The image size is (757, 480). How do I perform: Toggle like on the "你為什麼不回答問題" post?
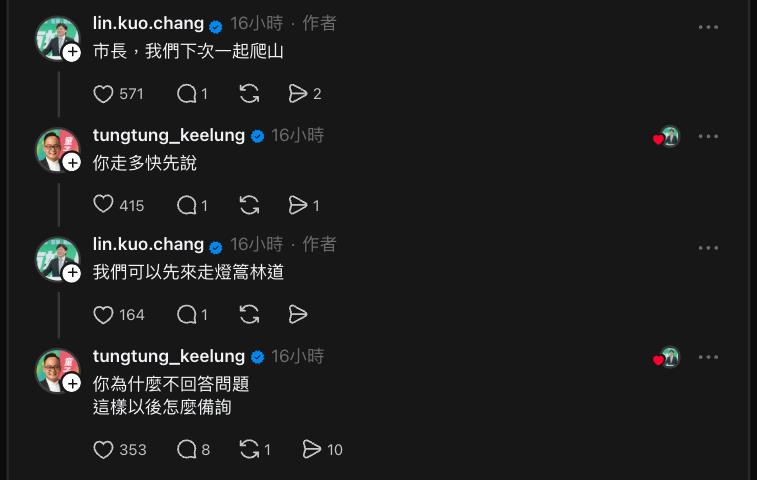pos(103,449)
